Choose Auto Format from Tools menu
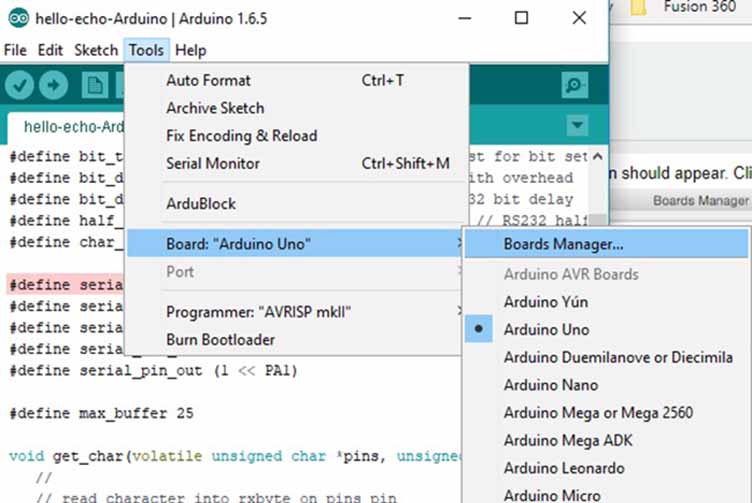 click(294, 80)
